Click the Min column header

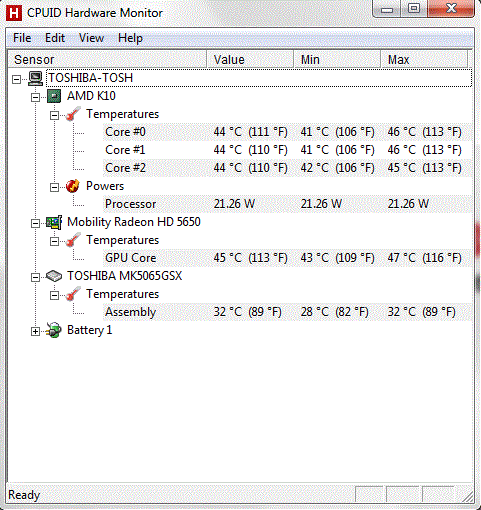pyautogui.click(x=337, y=60)
